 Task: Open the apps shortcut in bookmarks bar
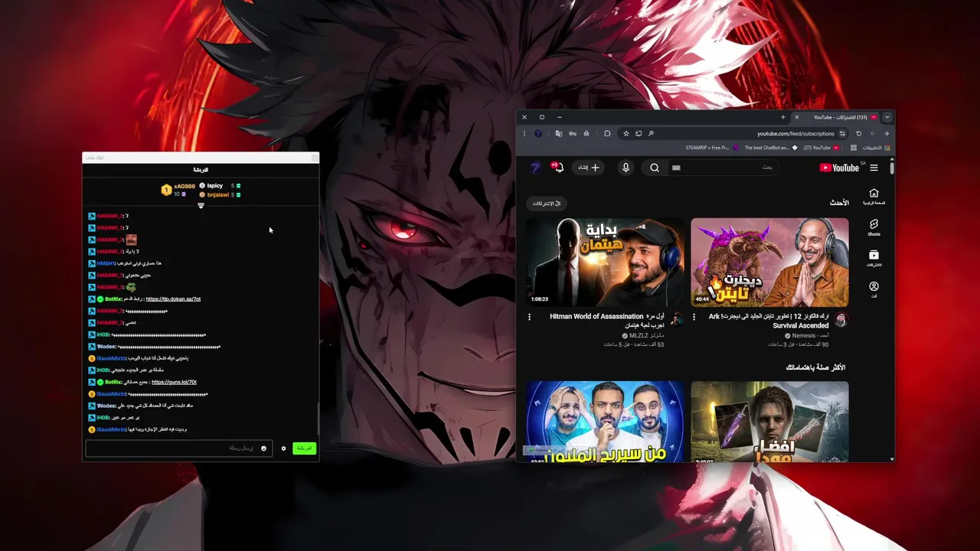point(877,148)
